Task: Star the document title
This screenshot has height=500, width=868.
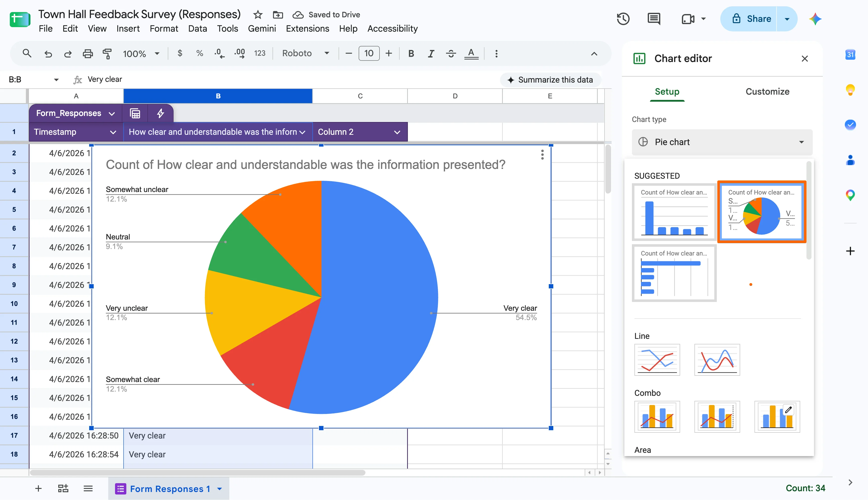Action: (258, 14)
